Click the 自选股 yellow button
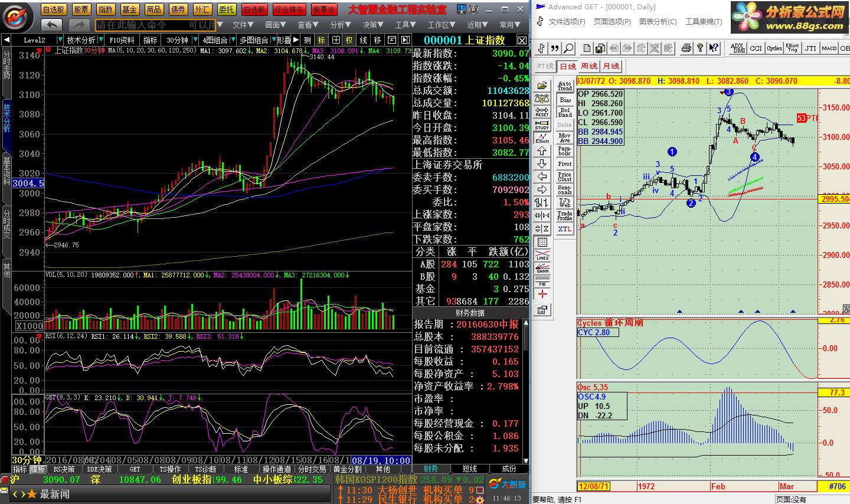This screenshot has width=850, height=504. pos(54,9)
